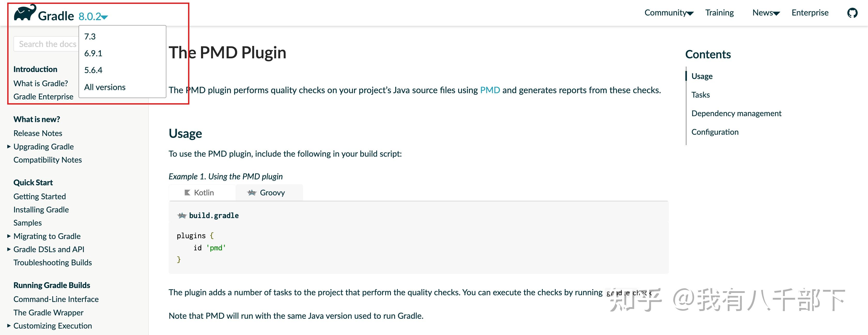The image size is (868, 335).
Task: Switch to the Kotlin code tab
Action: coord(199,193)
